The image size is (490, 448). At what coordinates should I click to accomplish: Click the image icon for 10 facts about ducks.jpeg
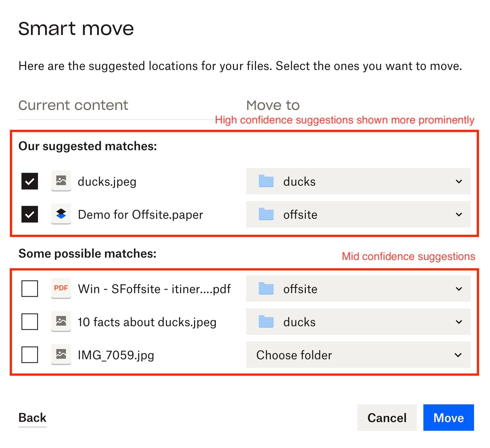(61, 322)
